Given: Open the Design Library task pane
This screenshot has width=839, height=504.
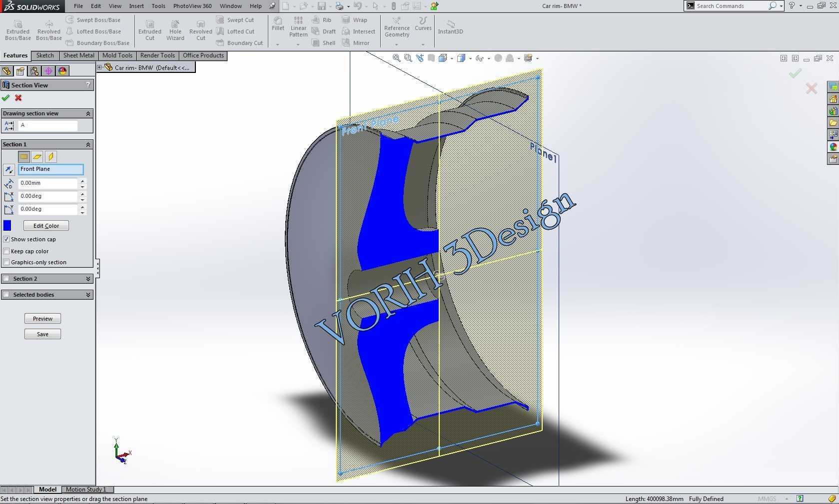Looking at the screenshot, I should coord(833,111).
